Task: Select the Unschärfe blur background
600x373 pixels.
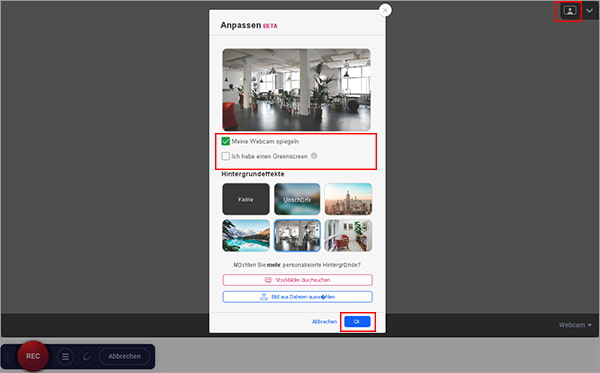Action: coord(297,199)
